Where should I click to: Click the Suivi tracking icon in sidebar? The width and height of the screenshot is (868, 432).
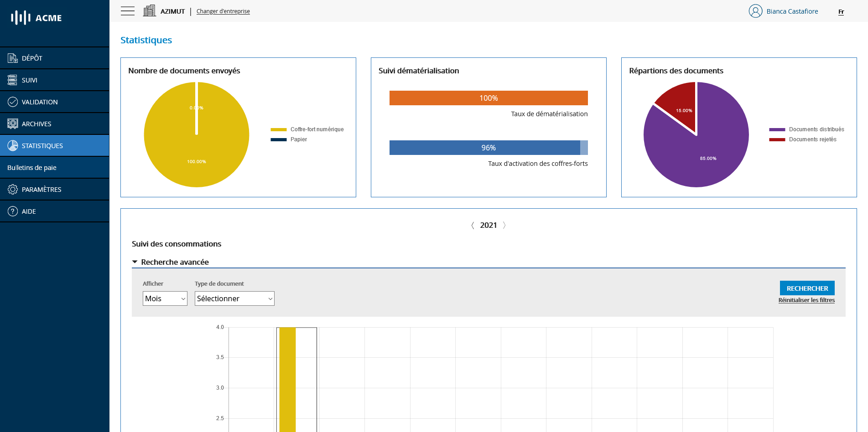(x=13, y=80)
